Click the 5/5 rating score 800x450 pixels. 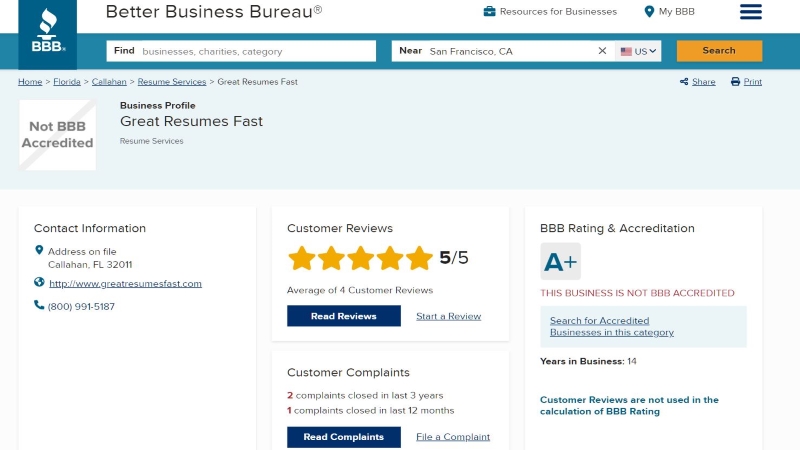(x=454, y=258)
